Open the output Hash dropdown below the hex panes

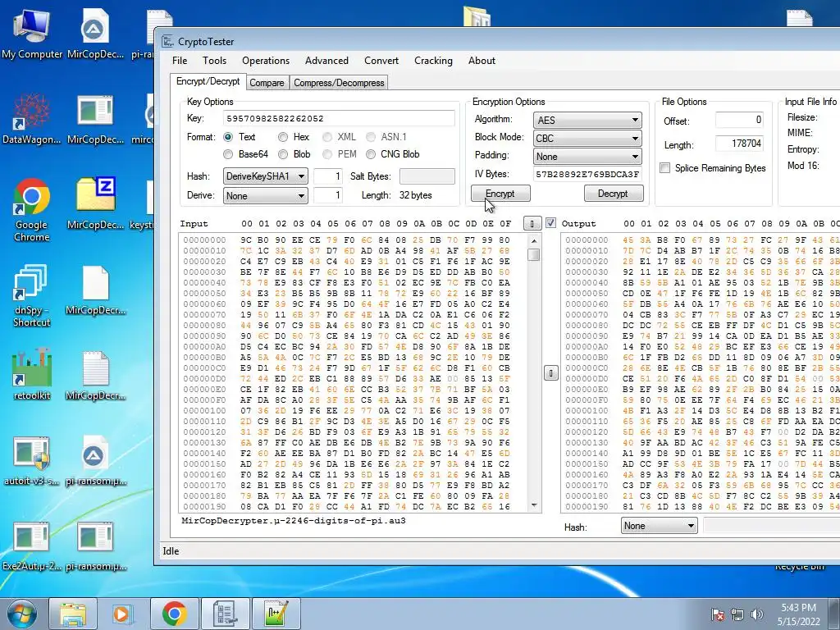click(x=660, y=526)
